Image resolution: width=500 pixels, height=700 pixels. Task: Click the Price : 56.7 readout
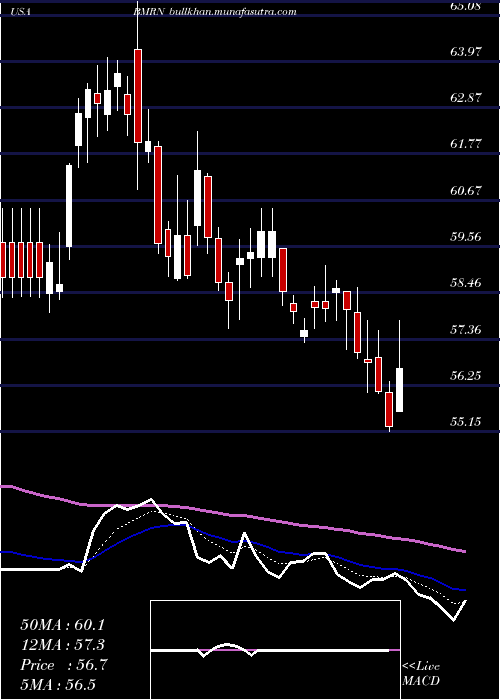point(63,665)
